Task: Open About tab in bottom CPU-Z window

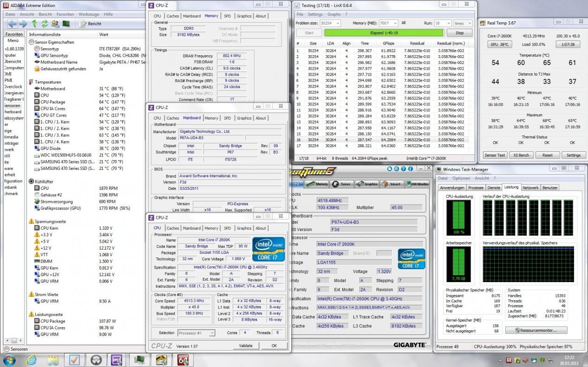Action: click(261, 228)
